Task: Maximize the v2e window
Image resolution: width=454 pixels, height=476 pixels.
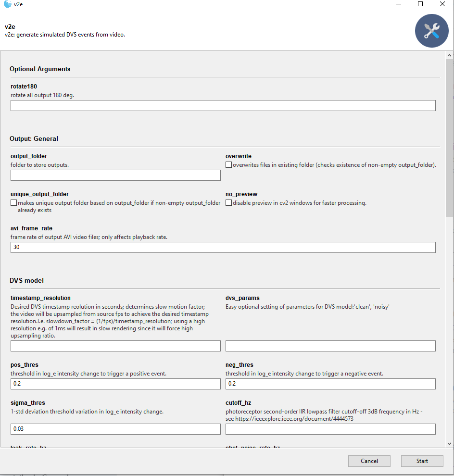Action: click(x=420, y=4)
